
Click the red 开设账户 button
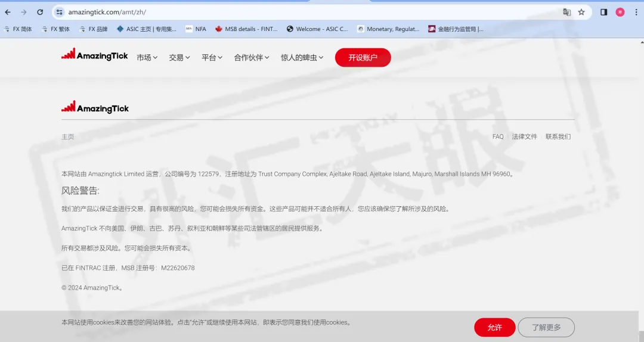[x=363, y=57]
